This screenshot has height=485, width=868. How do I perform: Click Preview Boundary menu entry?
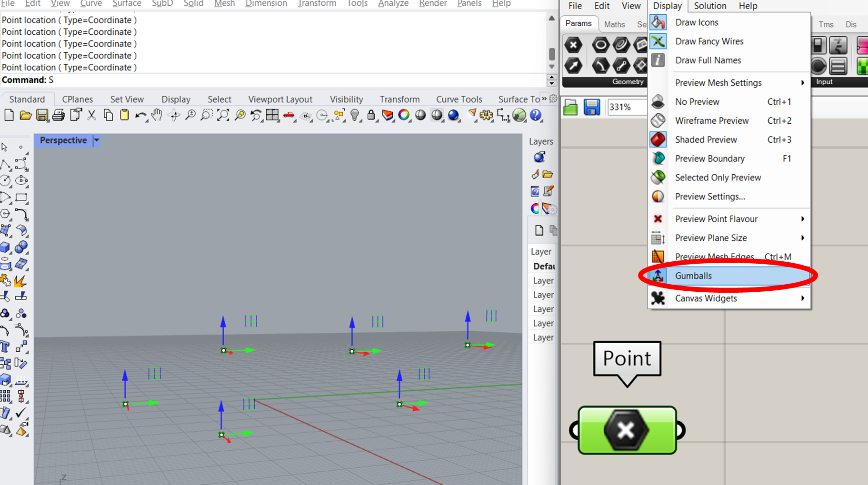[729, 158]
